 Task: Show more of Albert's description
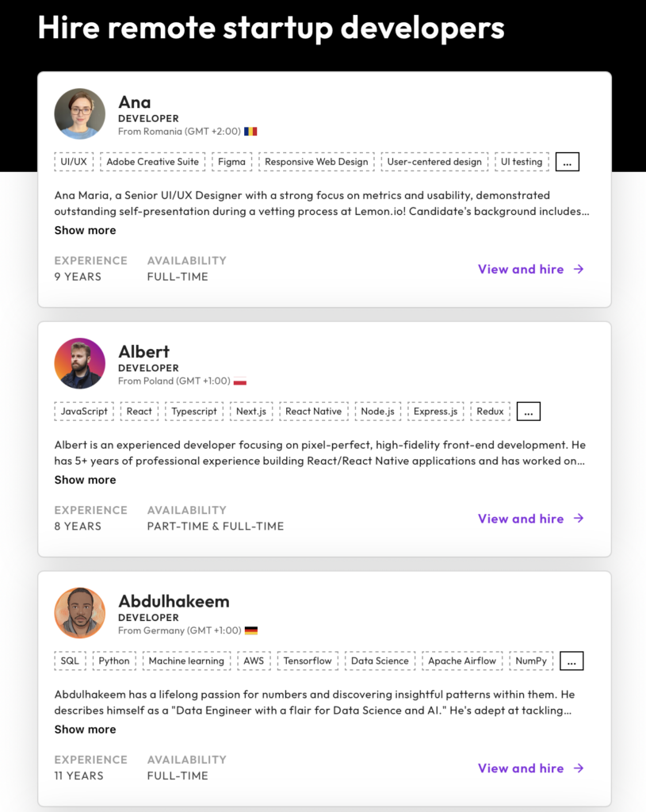click(86, 480)
